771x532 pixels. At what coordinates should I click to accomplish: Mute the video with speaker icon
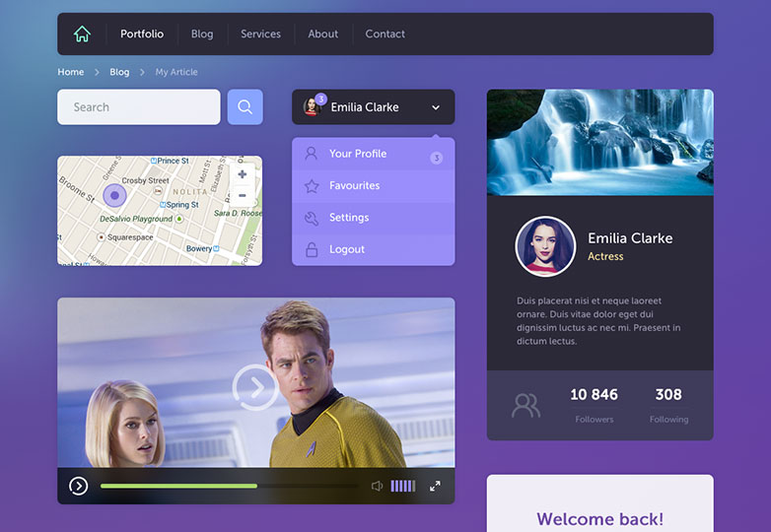377,486
